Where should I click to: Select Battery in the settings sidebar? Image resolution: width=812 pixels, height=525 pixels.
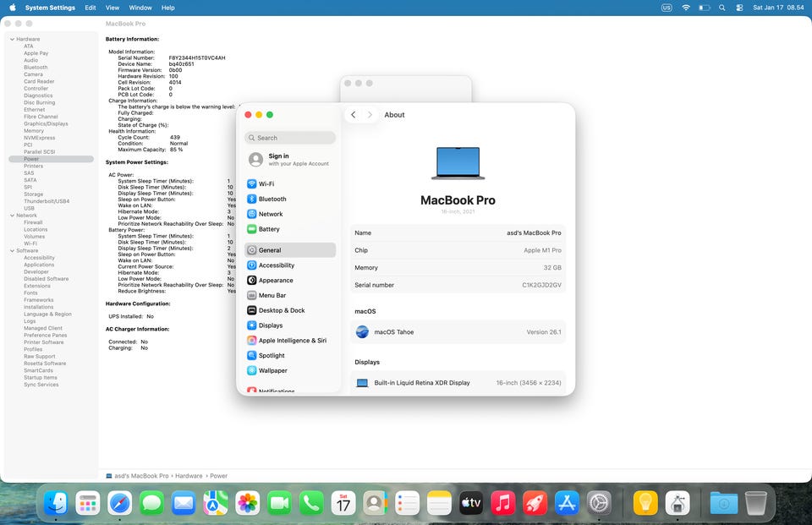point(268,229)
